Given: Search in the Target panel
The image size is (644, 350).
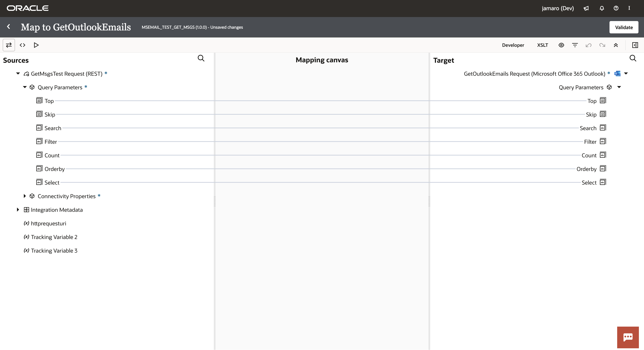Looking at the screenshot, I should pyautogui.click(x=633, y=58).
